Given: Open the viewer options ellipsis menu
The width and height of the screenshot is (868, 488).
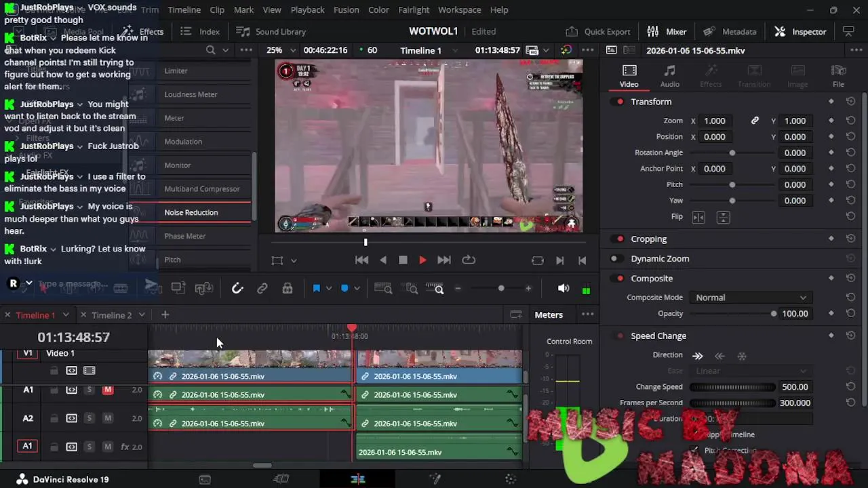Looking at the screenshot, I should pos(588,50).
